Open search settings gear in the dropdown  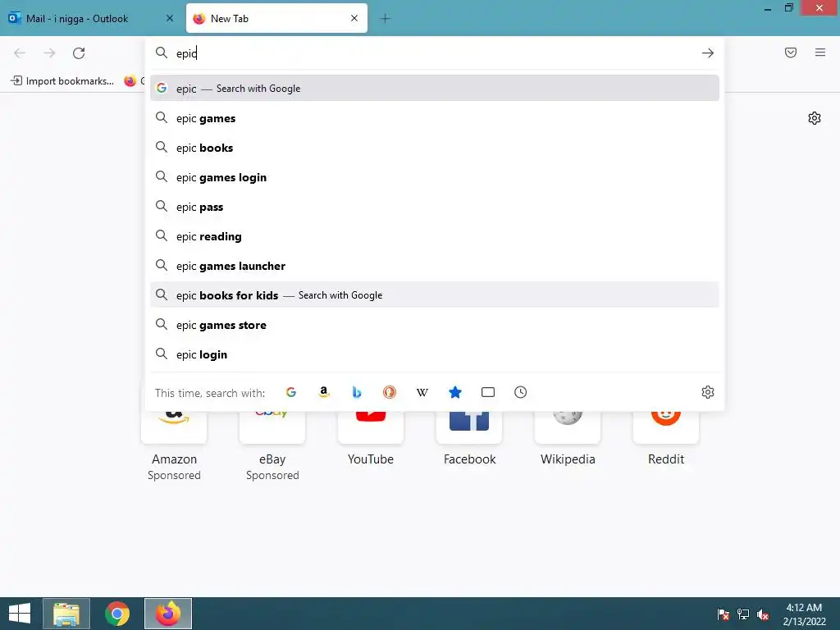[x=708, y=392]
